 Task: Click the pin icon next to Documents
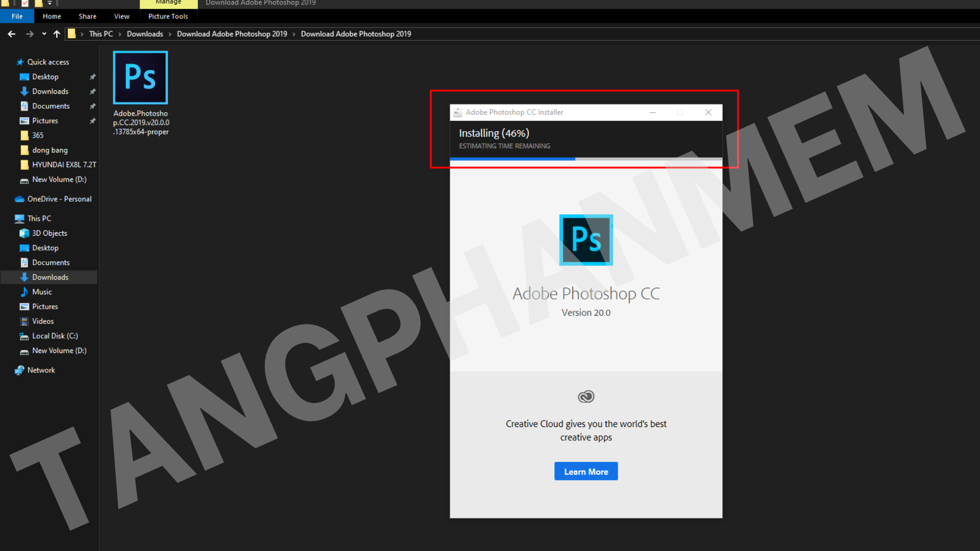tap(92, 106)
